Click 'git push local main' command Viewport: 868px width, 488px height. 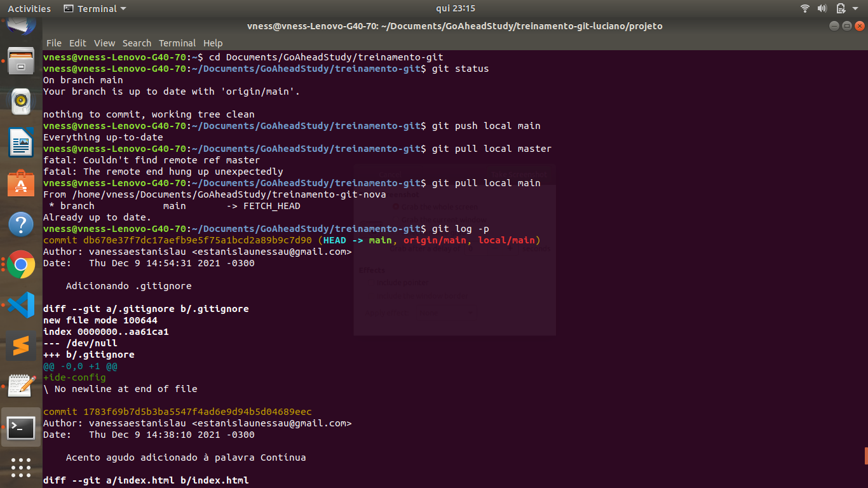click(486, 126)
